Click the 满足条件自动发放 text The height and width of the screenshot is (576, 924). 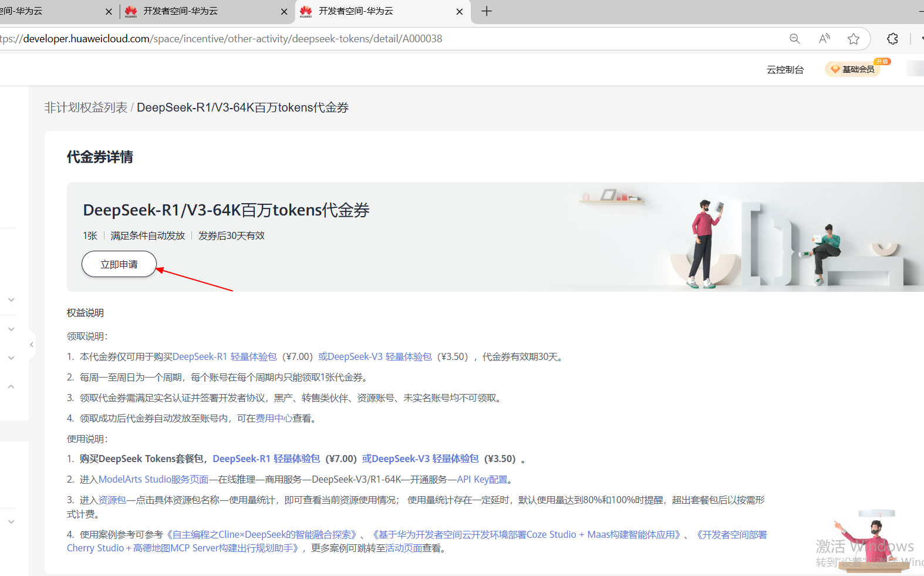[148, 235]
